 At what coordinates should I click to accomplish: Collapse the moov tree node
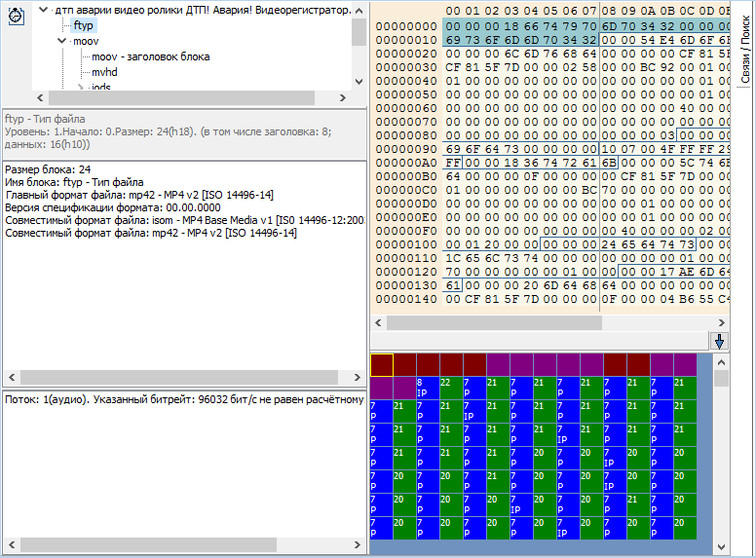[x=62, y=41]
